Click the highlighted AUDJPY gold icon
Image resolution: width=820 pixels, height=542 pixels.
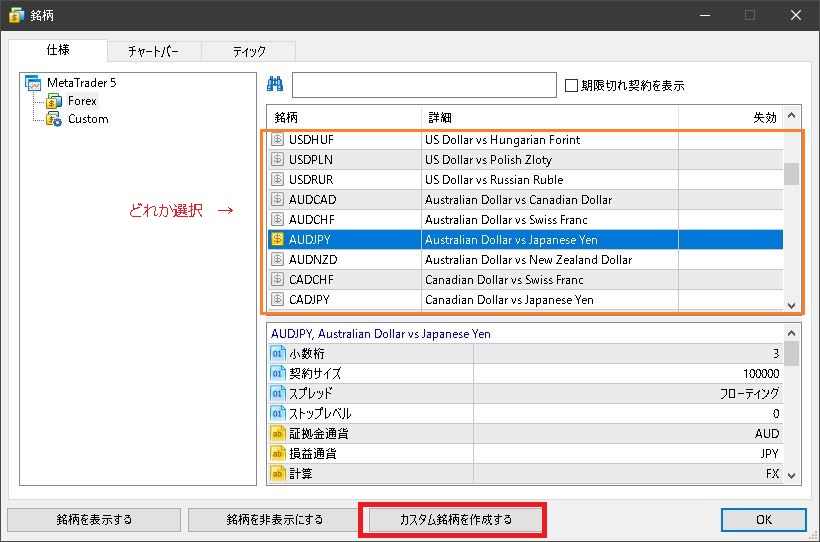pyautogui.click(x=277, y=240)
